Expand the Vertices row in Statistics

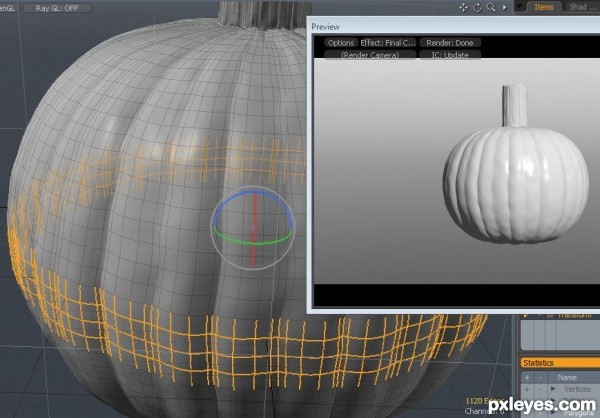[553, 389]
